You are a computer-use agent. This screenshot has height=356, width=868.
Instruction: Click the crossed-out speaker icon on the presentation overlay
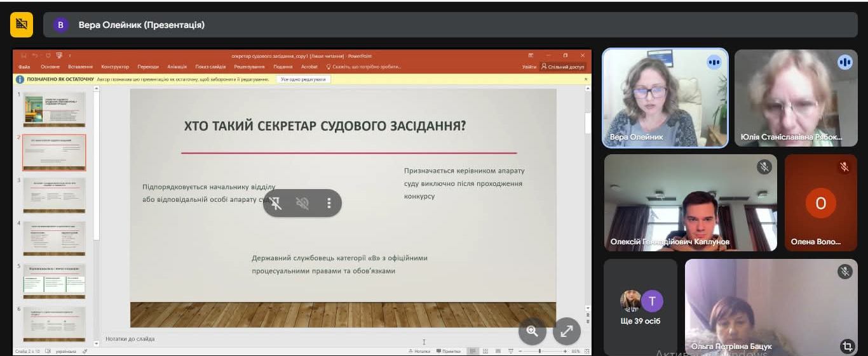tap(302, 203)
